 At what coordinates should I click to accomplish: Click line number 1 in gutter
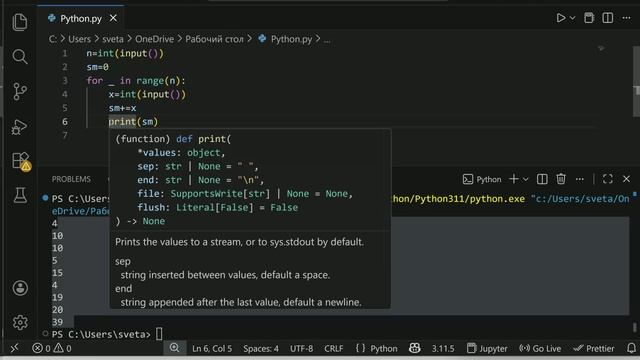coord(65,53)
